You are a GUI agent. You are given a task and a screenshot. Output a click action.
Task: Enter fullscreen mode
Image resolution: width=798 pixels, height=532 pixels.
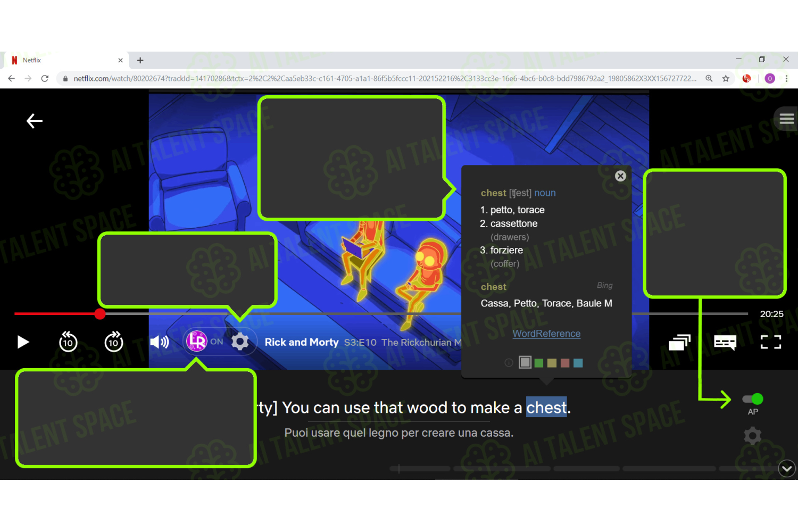[771, 342]
